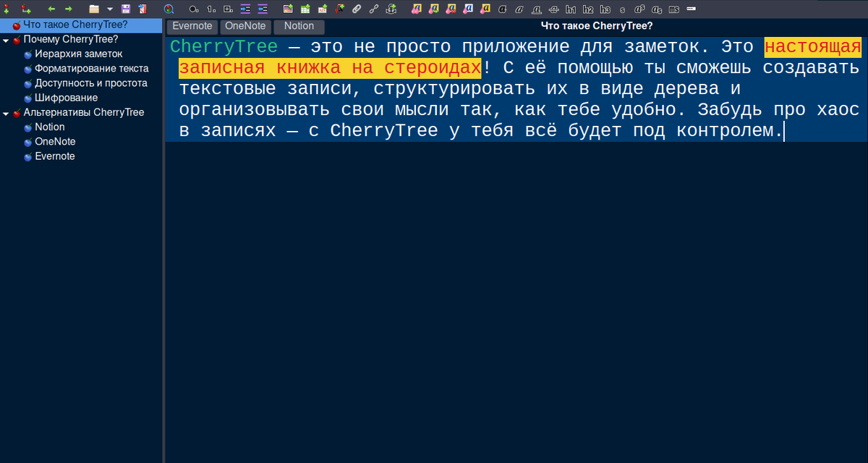Indent the paragraph using the toolbar
The width and height of the screenshot is (868, 463).
point(245,9)
